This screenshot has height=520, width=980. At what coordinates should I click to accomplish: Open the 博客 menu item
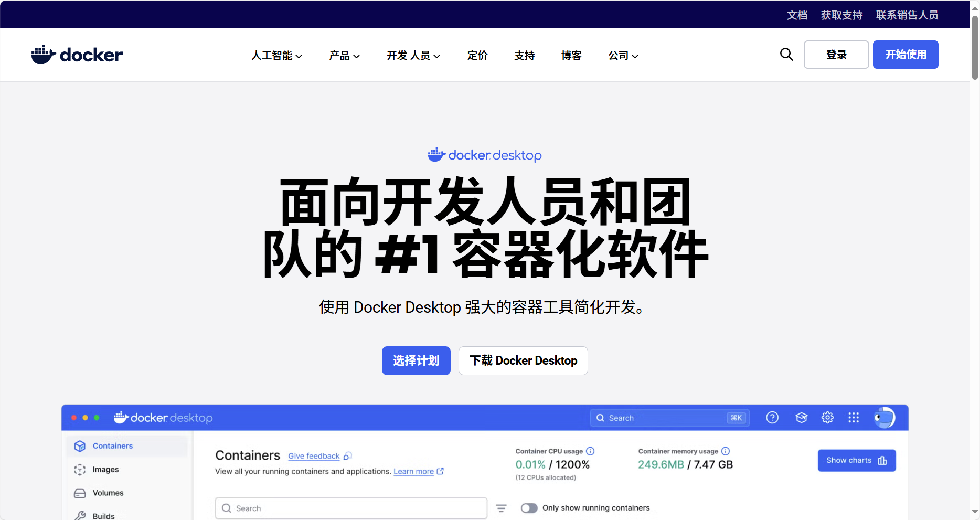click(x=571, y=56)
